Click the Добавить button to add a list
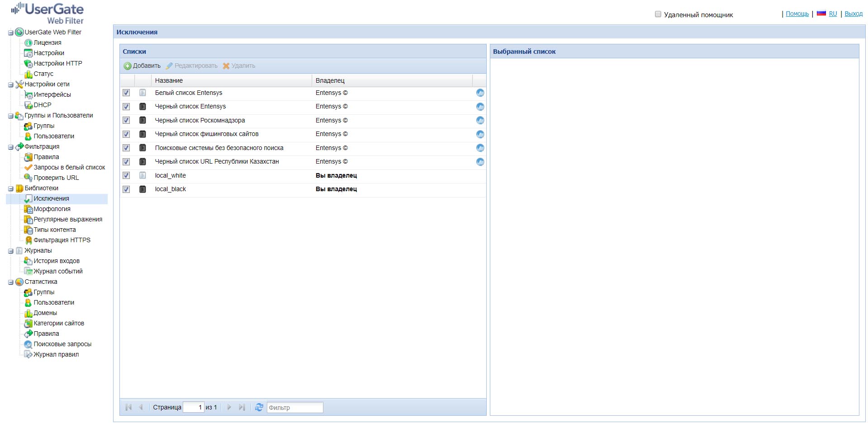The width and height of the screenshot is (868, 423). (x=142, y=66)
